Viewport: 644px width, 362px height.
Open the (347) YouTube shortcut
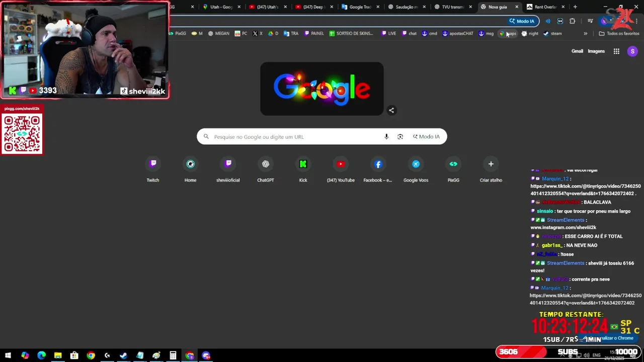coord(341,170)
